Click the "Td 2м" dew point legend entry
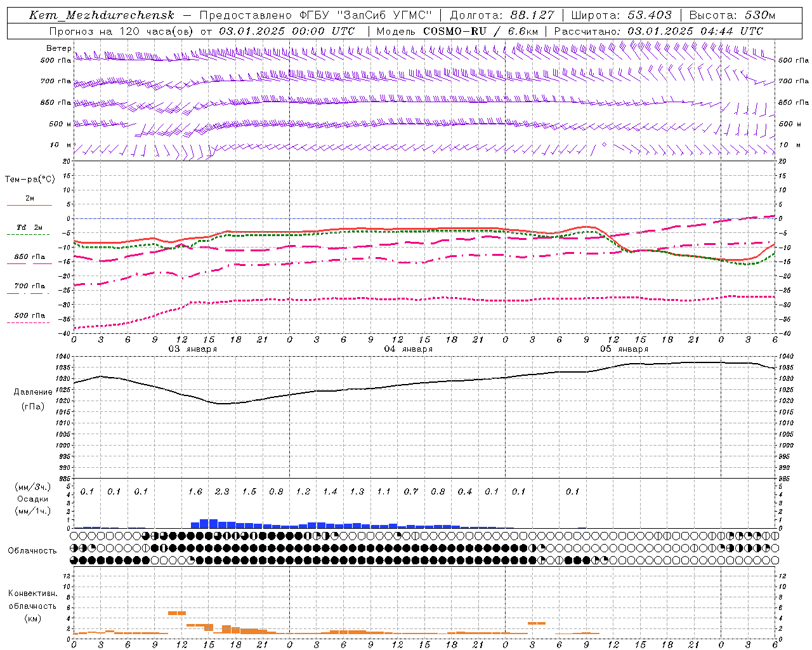This screenshot has height=650, width=812. pos(29,227)
